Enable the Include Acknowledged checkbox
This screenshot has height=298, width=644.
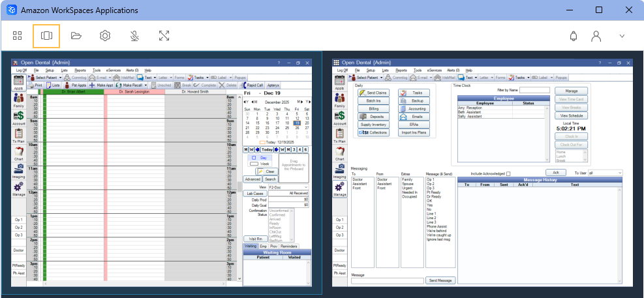[508, 173]
